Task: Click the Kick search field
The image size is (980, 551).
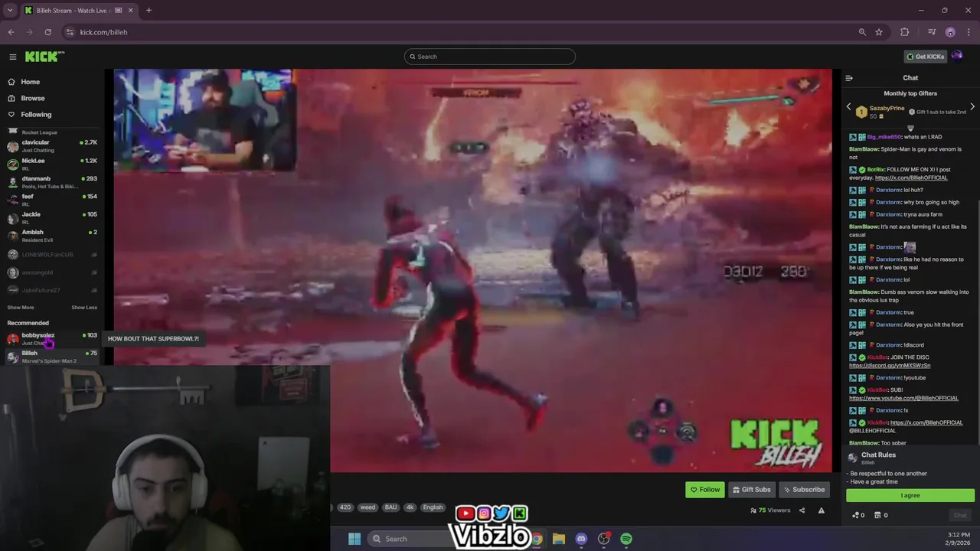Action: click(490, 57)
